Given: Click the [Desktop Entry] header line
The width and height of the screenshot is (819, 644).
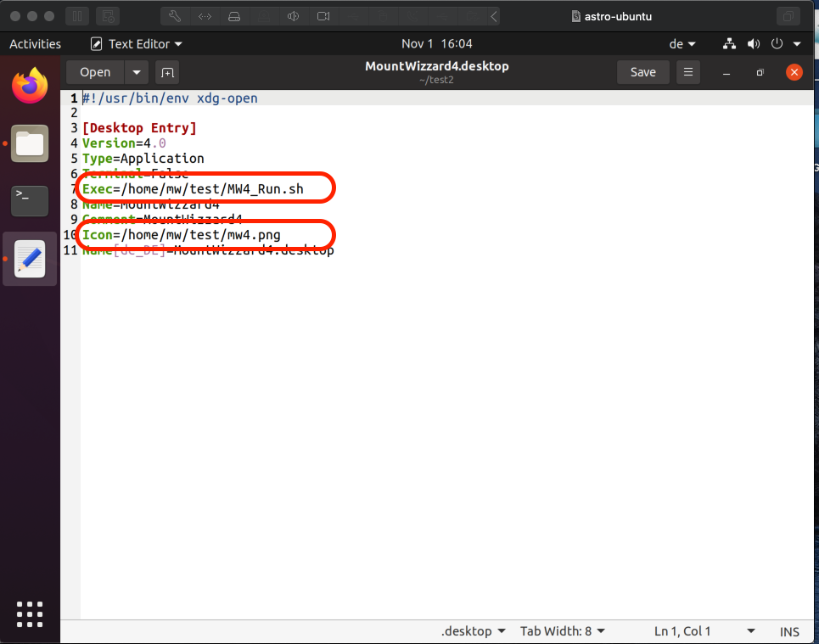Looking at the screenshot, I should [139, 128].
